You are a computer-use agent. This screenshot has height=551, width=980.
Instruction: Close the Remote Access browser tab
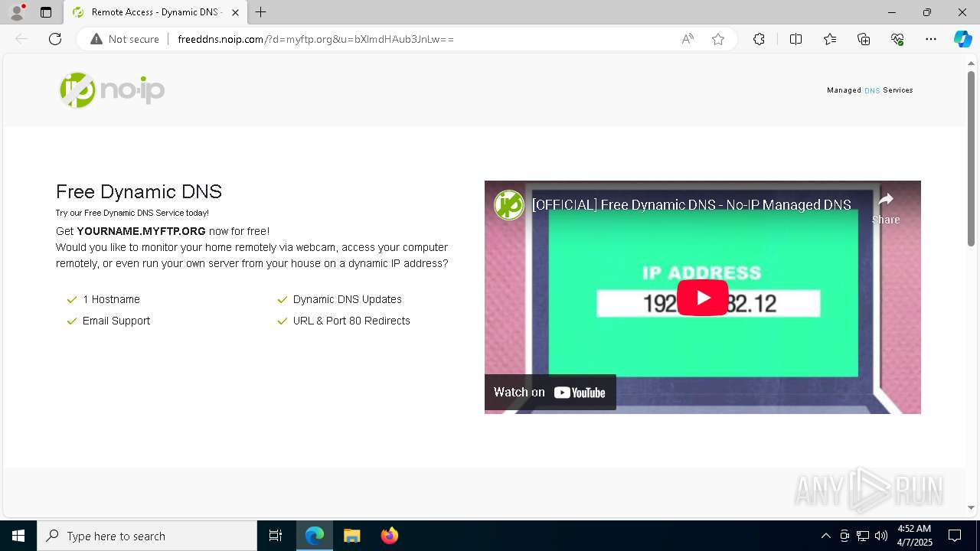point(235,12)
